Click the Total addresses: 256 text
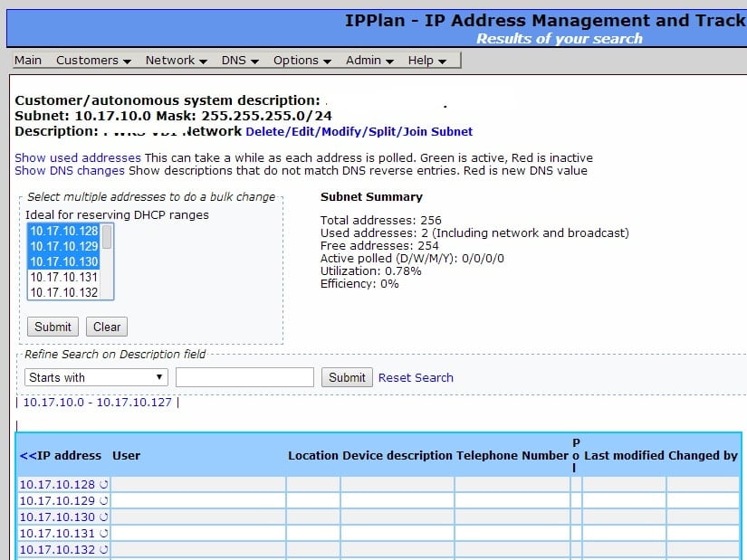747x560 pixels. point(380,221)
